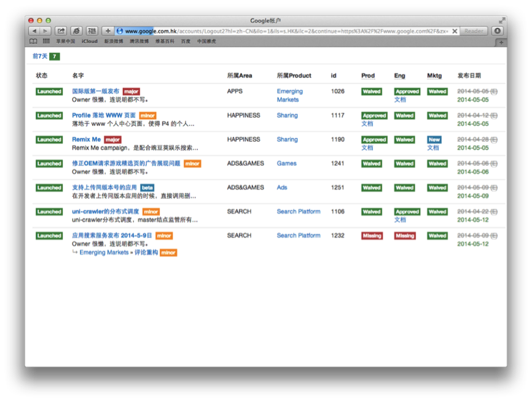Select the 前7天 filter tab
This screenshot has width=532, height=402.
pos(40,56)
